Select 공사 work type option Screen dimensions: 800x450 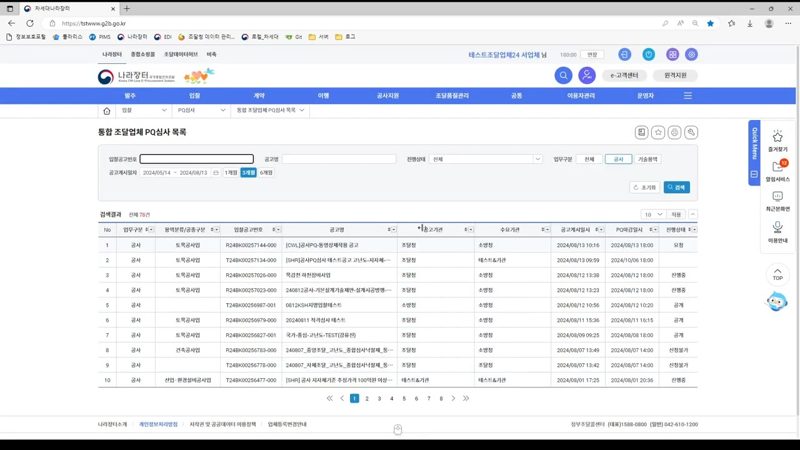(618, 159)
